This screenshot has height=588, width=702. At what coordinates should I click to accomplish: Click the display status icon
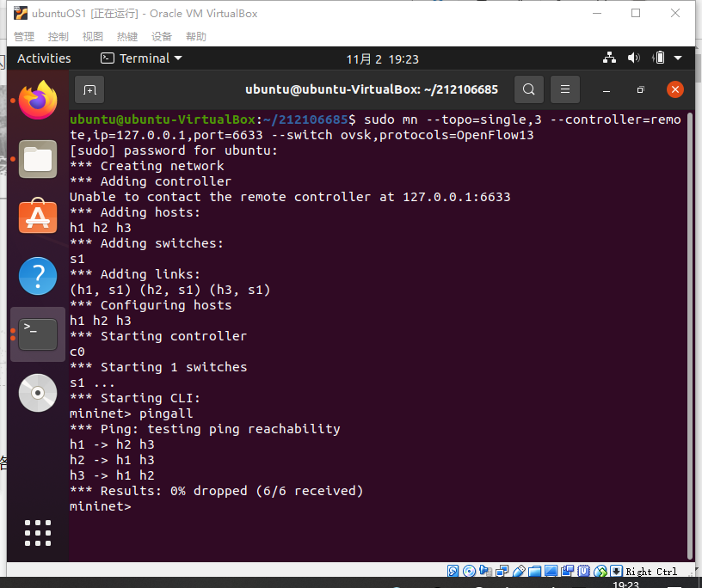tap(551, 571)
